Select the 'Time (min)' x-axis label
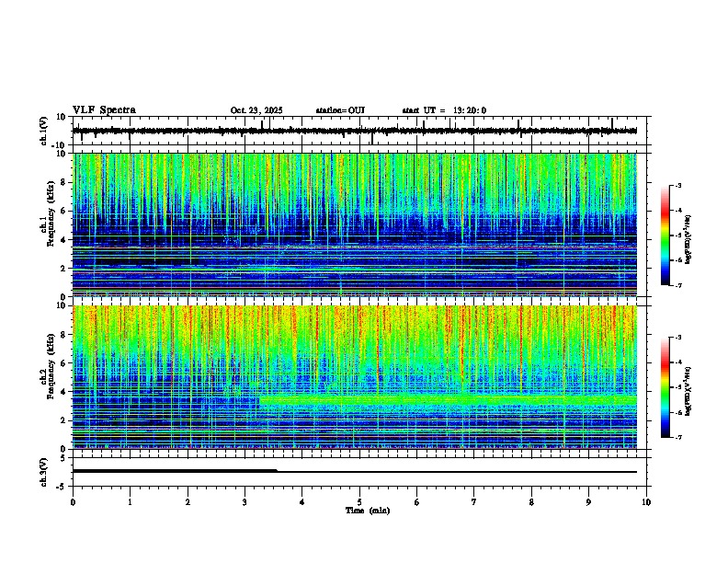The height and width of the screenshot is (563, 728). 368,511
